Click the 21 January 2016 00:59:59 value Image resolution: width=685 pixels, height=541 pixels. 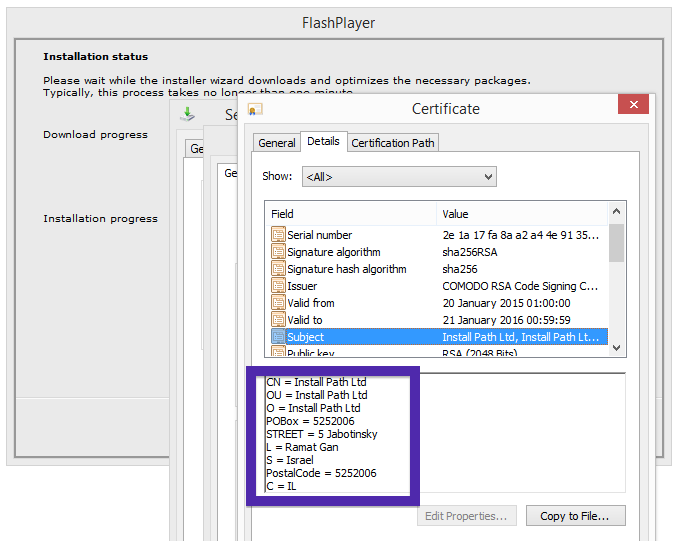tap(506, 320)
